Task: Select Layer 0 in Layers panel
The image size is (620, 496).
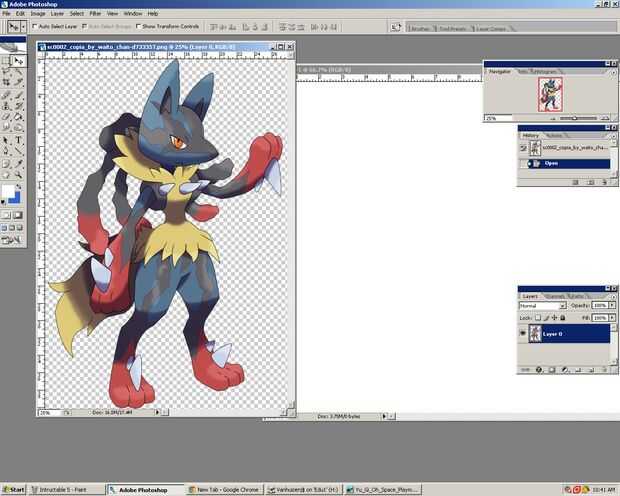Action: 569,334
